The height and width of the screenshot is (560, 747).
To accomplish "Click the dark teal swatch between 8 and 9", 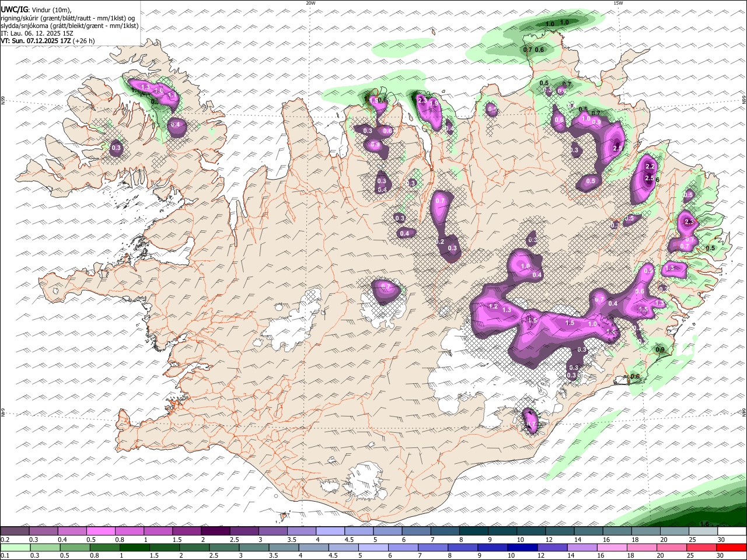I will [474, 531].
